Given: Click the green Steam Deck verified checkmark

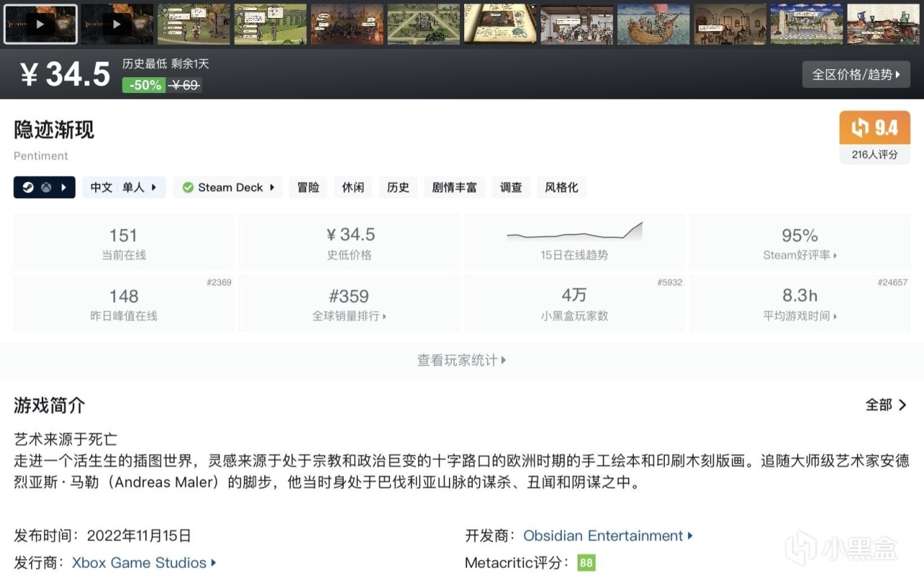Looking at the screenshot, I should (x=188, y=188).
